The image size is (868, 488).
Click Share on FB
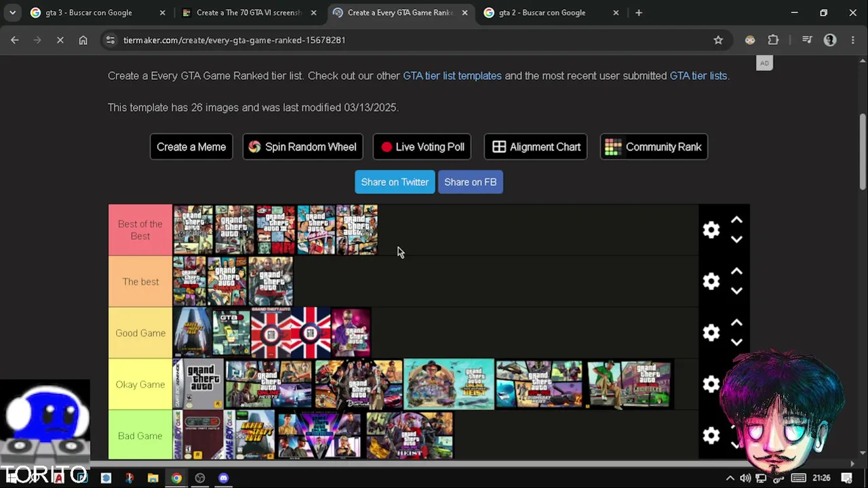point(471,182)
